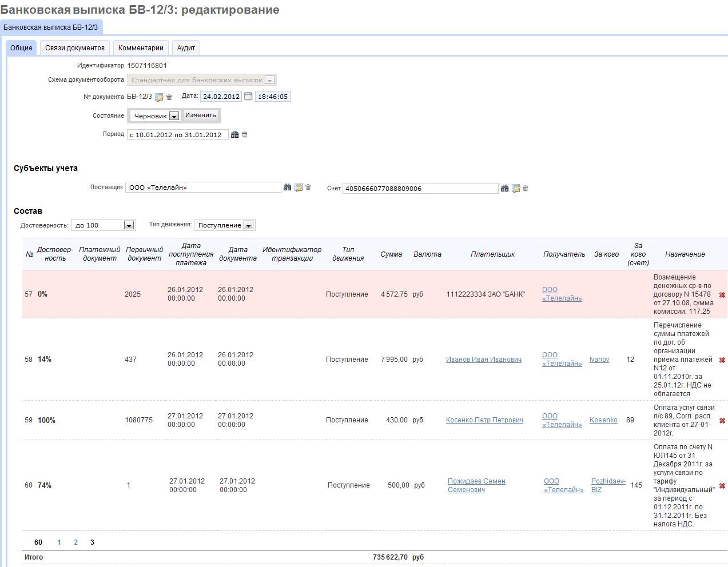Image resolution: width=728 pixels, height=567 pixels.
Task: Go to pagination page 1
Action: pos(59,542)
